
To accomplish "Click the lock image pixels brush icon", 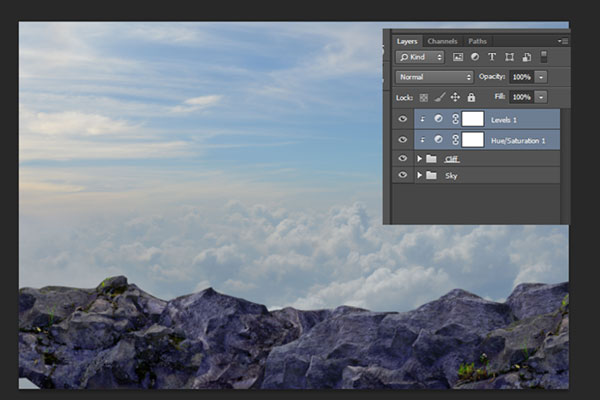I will (439, 97).
